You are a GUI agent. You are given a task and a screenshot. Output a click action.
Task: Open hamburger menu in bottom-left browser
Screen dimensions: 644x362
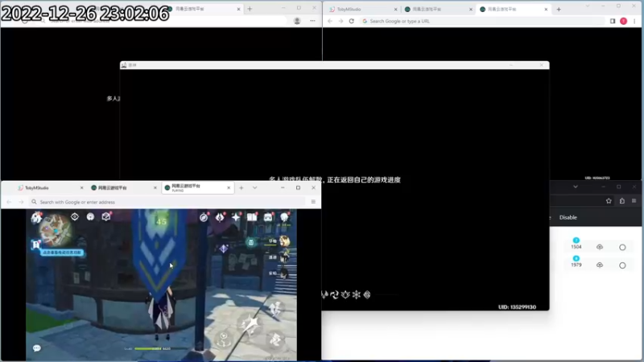tap(313, 202)
